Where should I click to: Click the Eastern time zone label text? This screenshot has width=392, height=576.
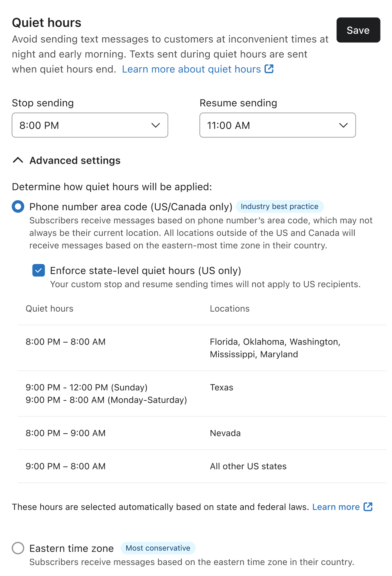71,548
